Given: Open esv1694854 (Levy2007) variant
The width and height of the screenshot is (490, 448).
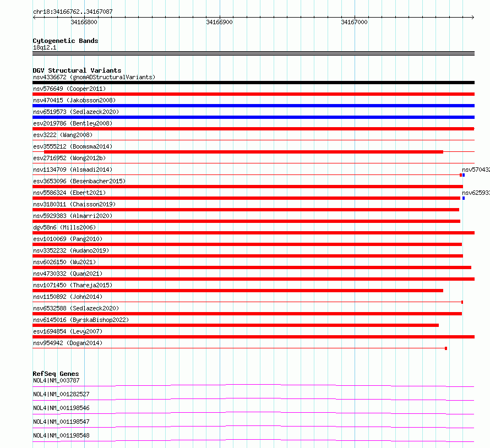Looking at the screenshot, I should tap(68, 331).
